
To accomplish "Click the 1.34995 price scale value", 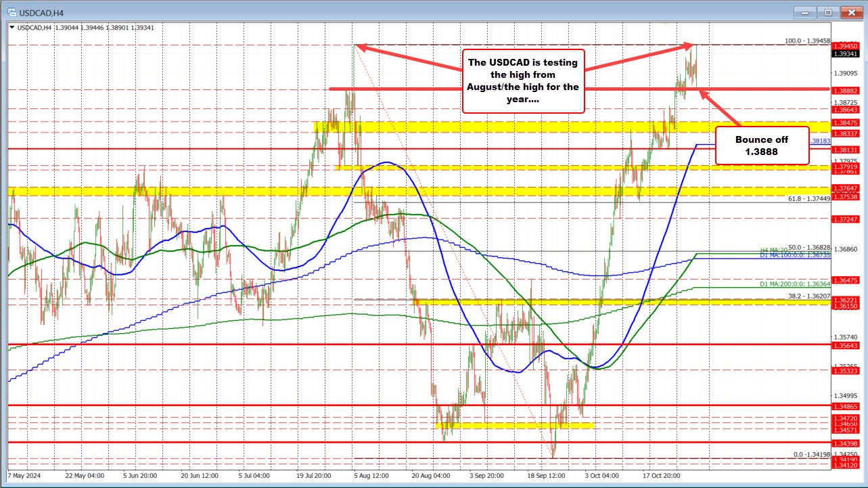I will pos(846,395).
